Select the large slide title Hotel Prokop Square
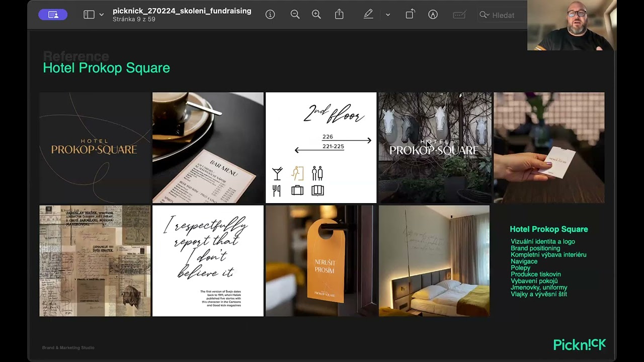The width and height of the screenshot is (644, 362). 106,68
